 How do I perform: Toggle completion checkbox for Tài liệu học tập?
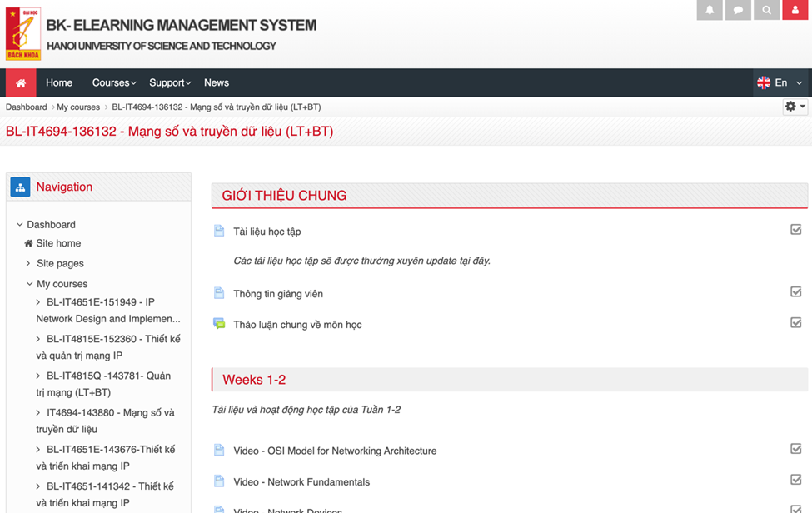[x=796, y=230]
